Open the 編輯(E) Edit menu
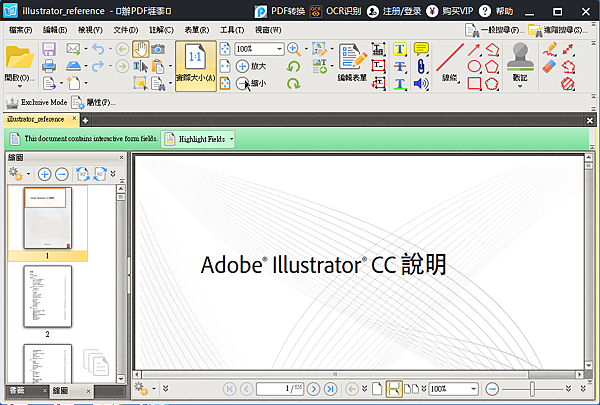 (55, 30)
